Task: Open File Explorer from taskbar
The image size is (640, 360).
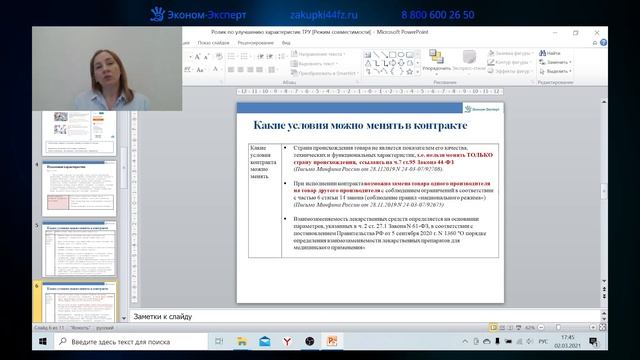Action: 242,341
